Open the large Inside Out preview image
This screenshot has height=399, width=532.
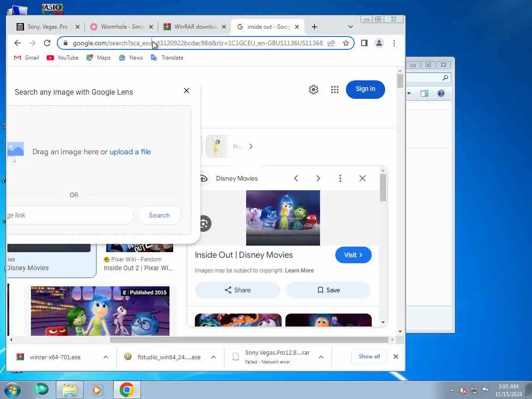283,218
